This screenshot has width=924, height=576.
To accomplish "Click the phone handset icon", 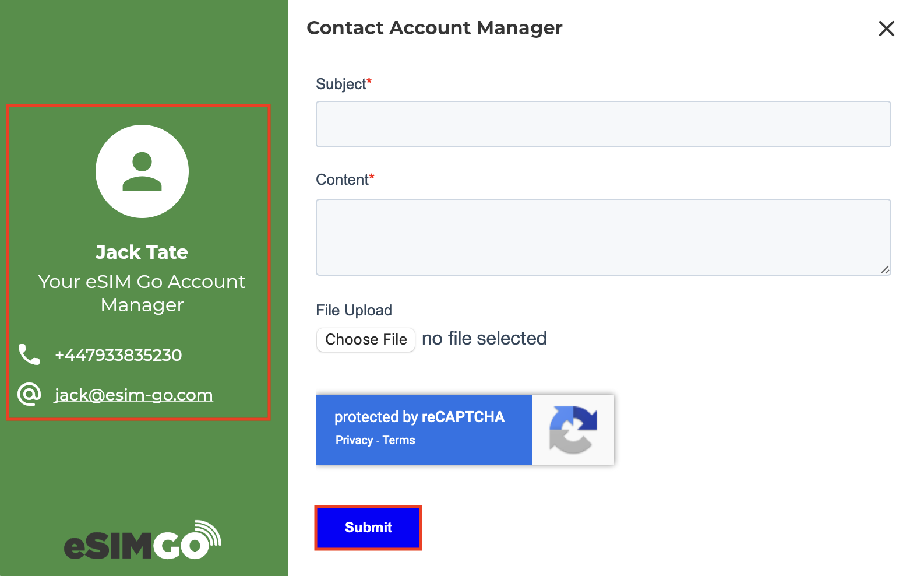I will (29, 354).
